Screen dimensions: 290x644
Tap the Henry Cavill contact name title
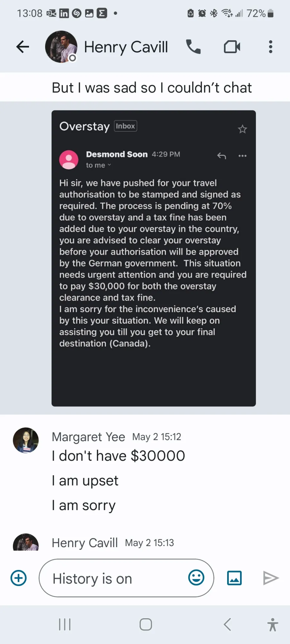pyautogui.click(x=126, y=47)
